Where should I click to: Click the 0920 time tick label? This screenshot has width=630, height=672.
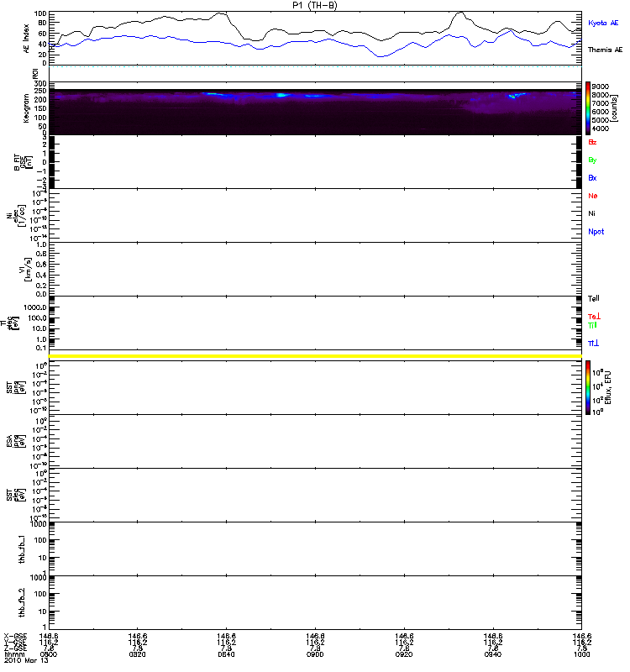point(404,654)
